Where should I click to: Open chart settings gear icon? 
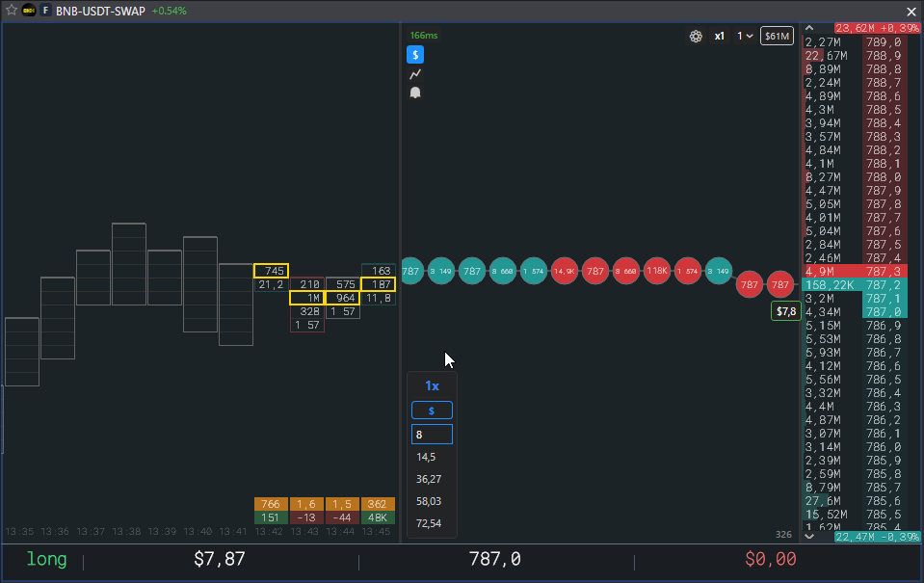(x=696, y=36)
